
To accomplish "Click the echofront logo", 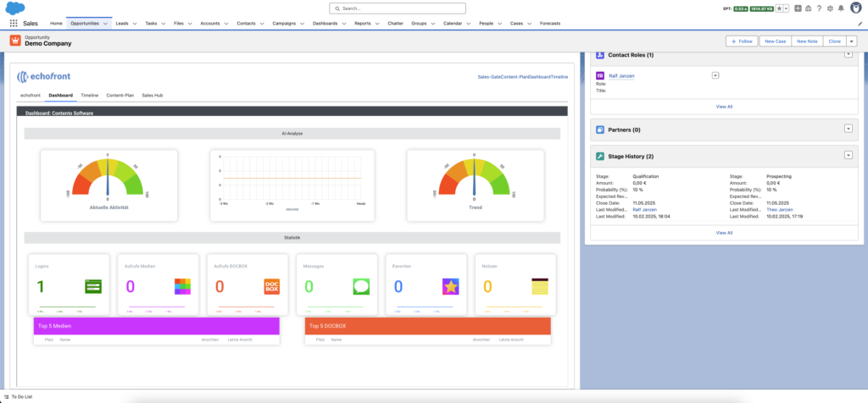I will tap(44, 76).
